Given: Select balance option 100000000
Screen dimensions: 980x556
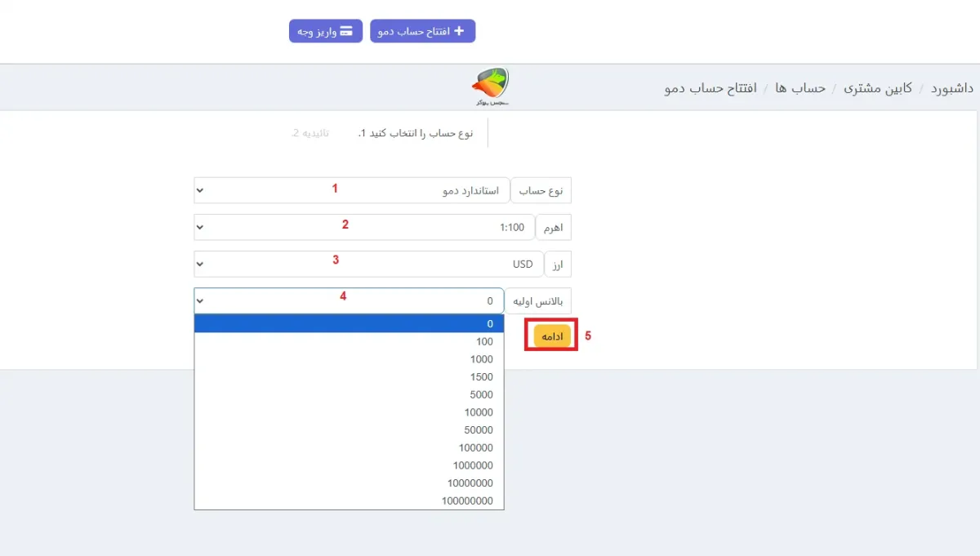Looking at the screenshot, I should click(x=349, y=501).
